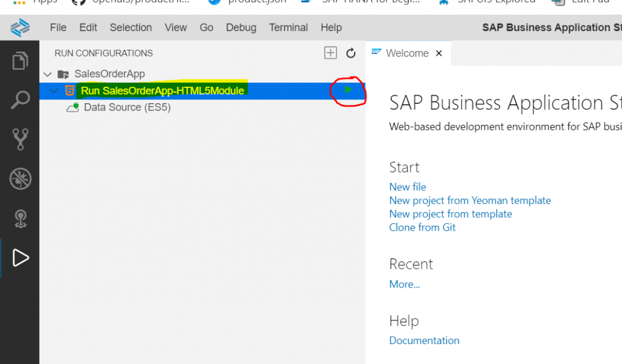Open the Edit menu
Image resolution: width=622 pixels, height=364 pixels.
88,27
